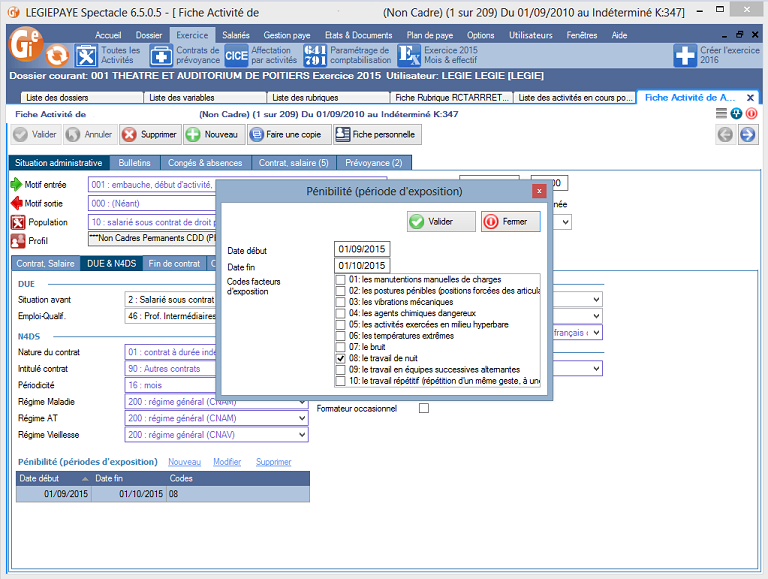Open Contrats de prévoyance from the toolbar
Image resolution: width=768 pixels, height=579 pixels.
coord(161,55)
